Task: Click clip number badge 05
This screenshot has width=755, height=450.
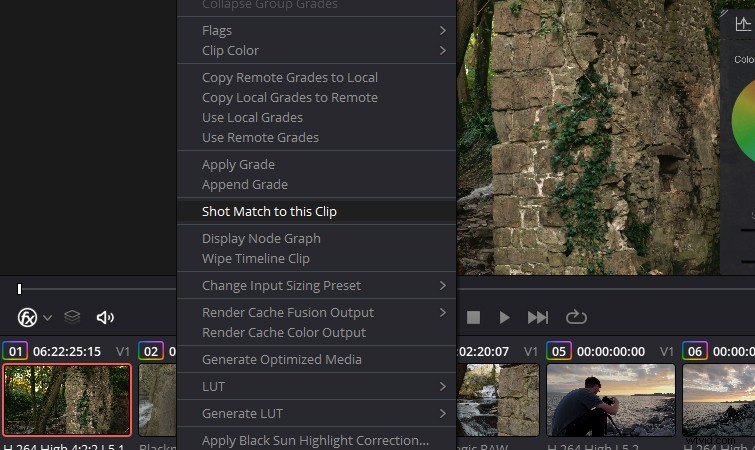Action: tap(559, 351)
